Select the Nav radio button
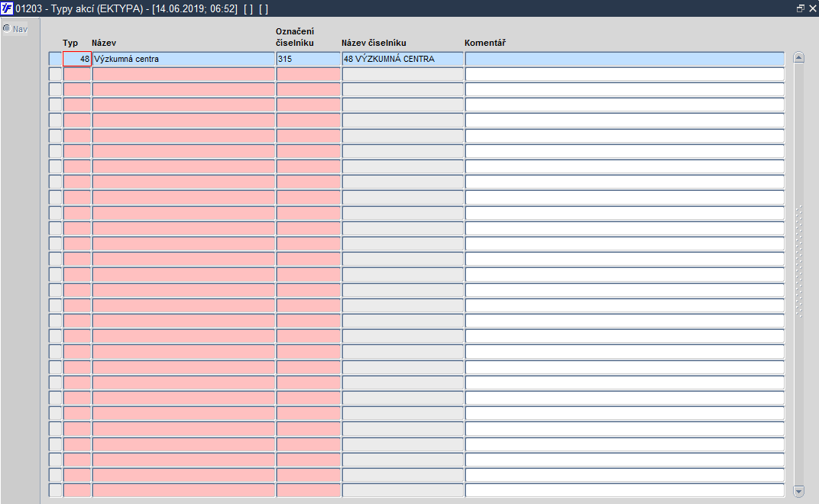Viewport: 819px width, 504px height. [x=7, y=28]
